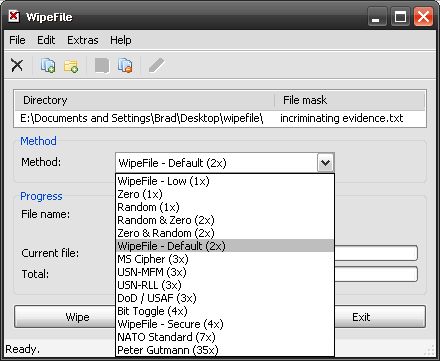The width and height of the screenshot is (440, 361).
Task: Maximize the WipeFile window
Action: (400, 17)
